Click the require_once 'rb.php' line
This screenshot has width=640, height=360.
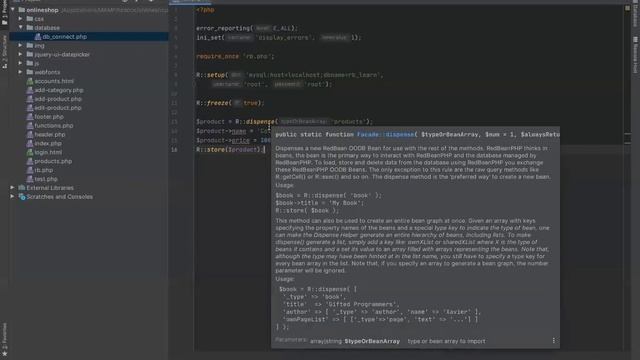click(236, 56)
